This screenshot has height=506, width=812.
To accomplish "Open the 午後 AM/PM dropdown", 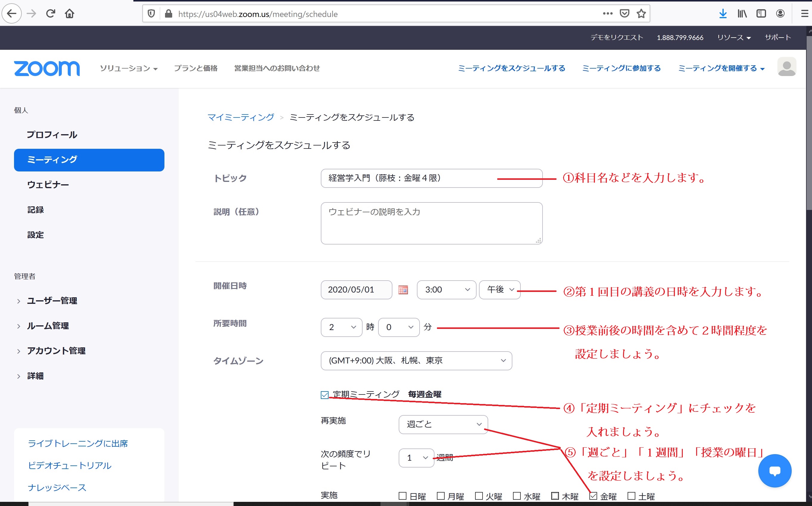I will 500,290.
